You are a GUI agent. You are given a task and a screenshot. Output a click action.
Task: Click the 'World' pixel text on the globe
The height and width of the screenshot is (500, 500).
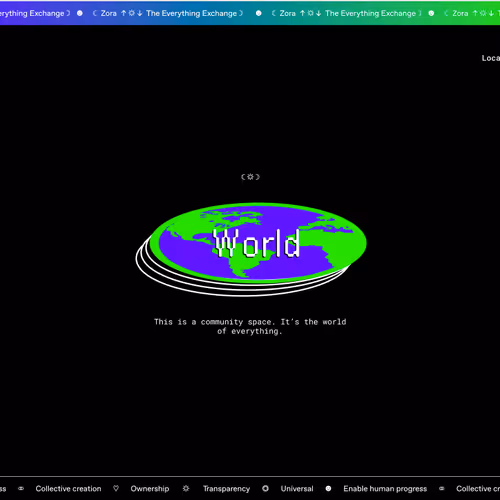click(x=256, y=243)
